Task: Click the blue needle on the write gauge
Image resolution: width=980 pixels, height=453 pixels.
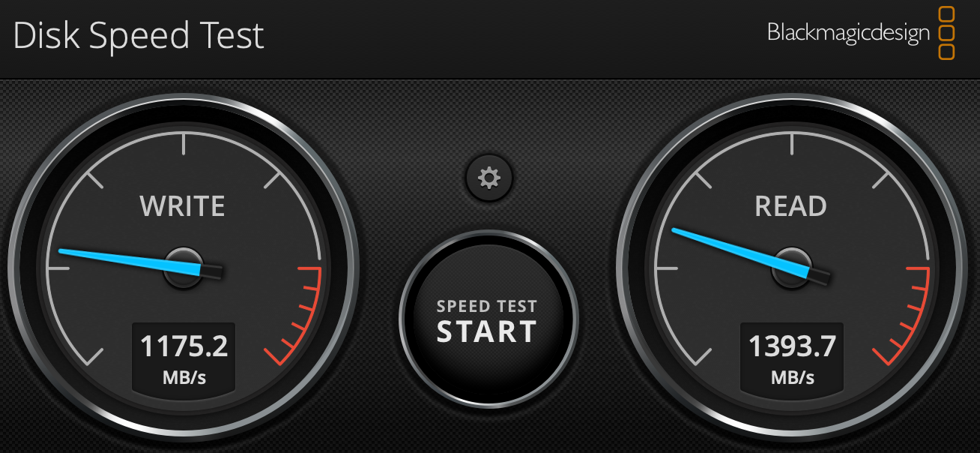Action: coord(127,260)
